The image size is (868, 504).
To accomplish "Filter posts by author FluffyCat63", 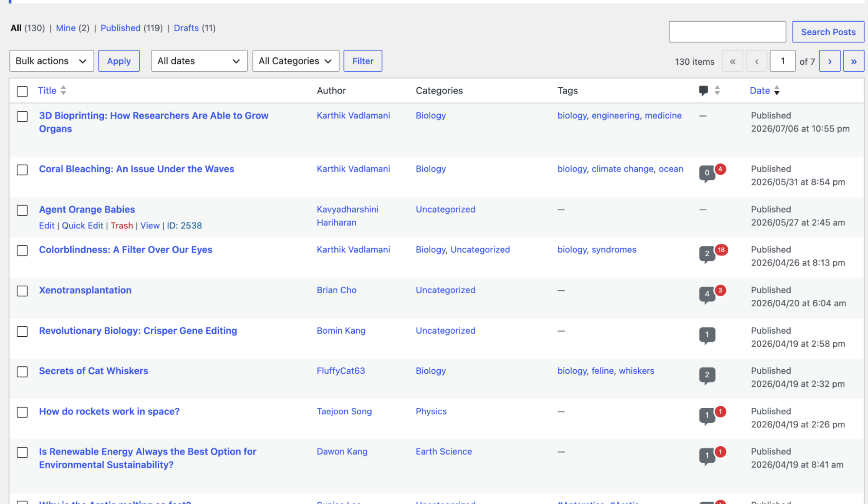I will point(341,371).
